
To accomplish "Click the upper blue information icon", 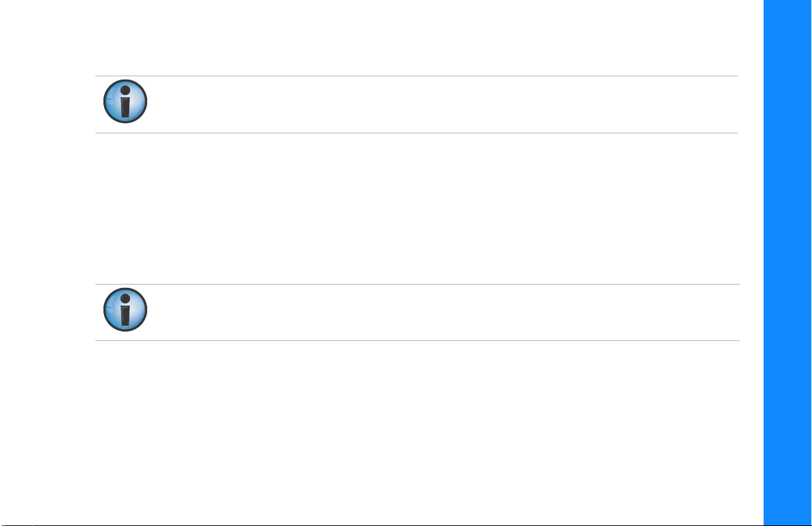I will pos(125,101).
